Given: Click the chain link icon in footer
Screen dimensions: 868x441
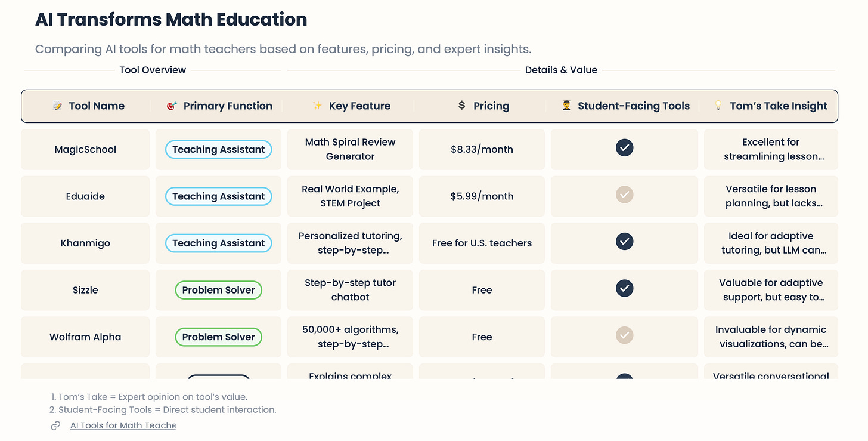Looking at the screenshot, I should click(x=55, y=425).
